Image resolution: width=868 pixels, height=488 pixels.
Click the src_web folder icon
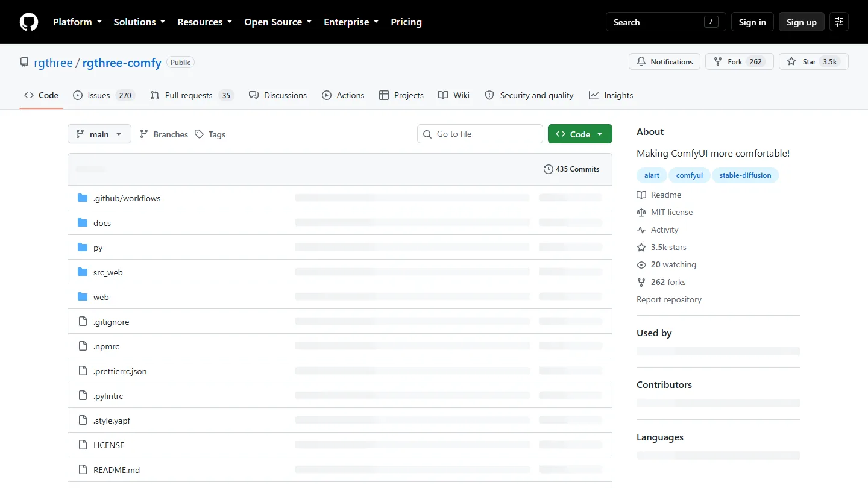tap(83, 272)
